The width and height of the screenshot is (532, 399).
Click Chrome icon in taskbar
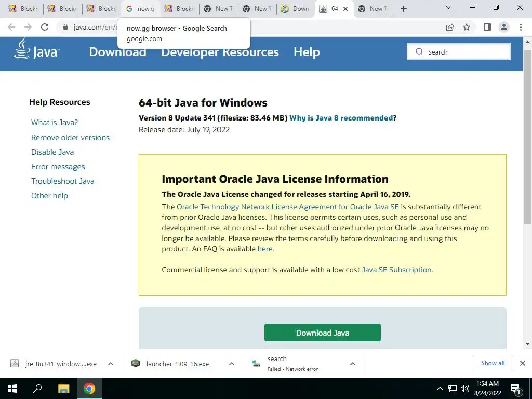89,389
